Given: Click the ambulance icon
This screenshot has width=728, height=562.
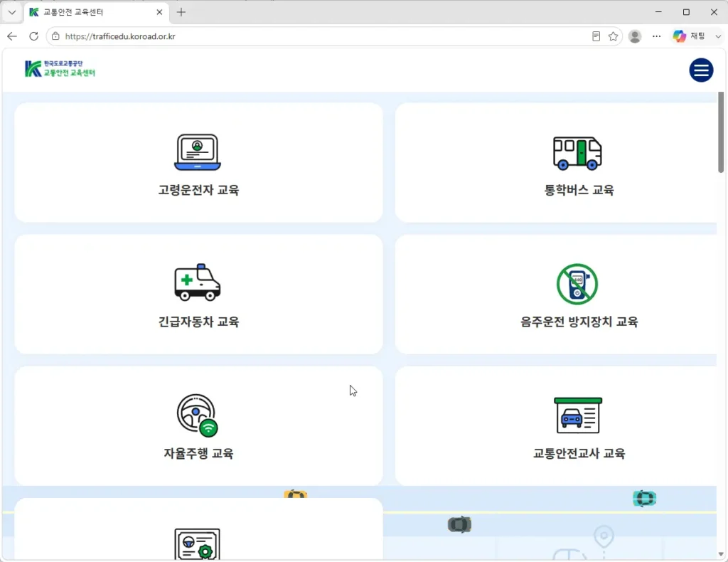Looking at the screenshot, I should click(x=198, y=282).
